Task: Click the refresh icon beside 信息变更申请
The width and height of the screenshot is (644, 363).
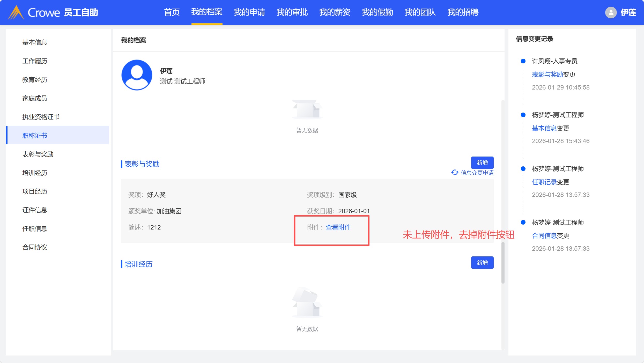Action: (455, 173)
